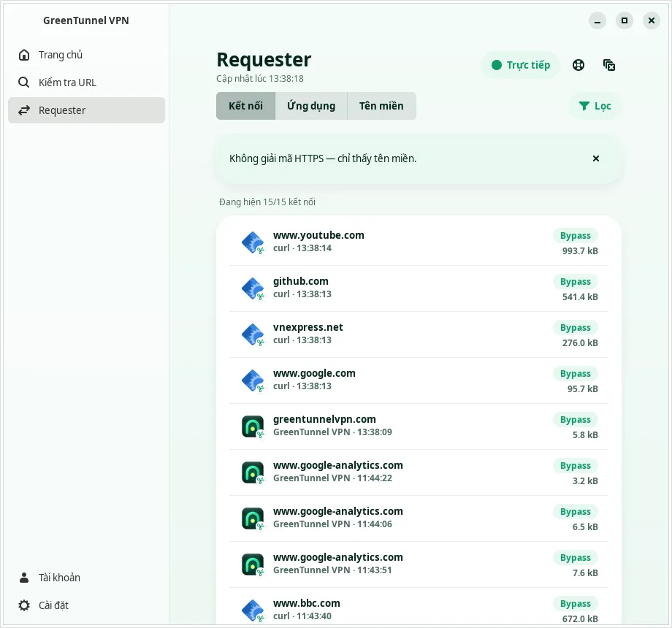Click Bypass badge for www.google.com
672x628 pixels.
(x=575, y=374)
